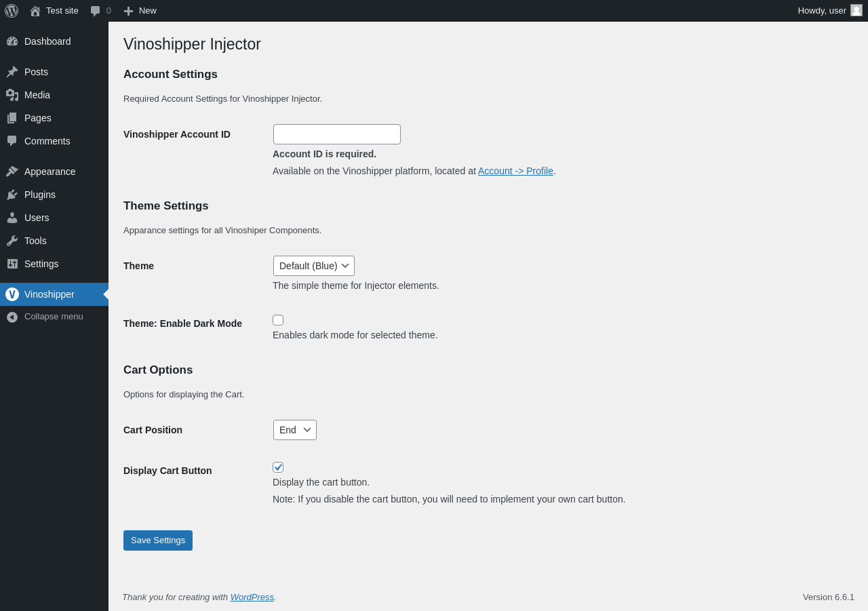Click the Account ID is required message
The height and width of the screenshot is (611, 868).
324,154
